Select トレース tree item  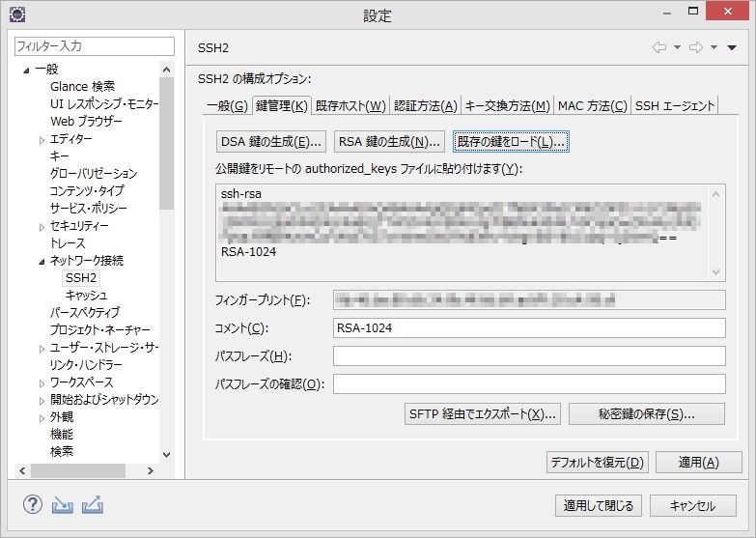[67, 242]
